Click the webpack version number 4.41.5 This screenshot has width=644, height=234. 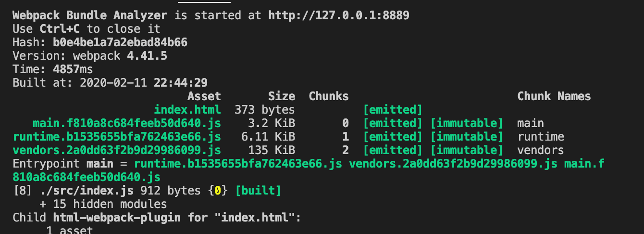click(x=147, y=56)
